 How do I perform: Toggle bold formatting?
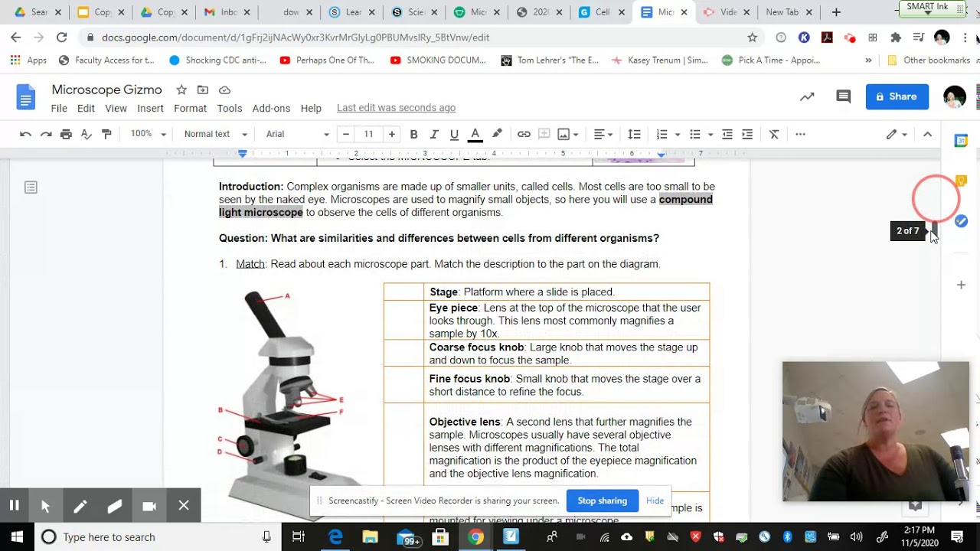[413, 134]
